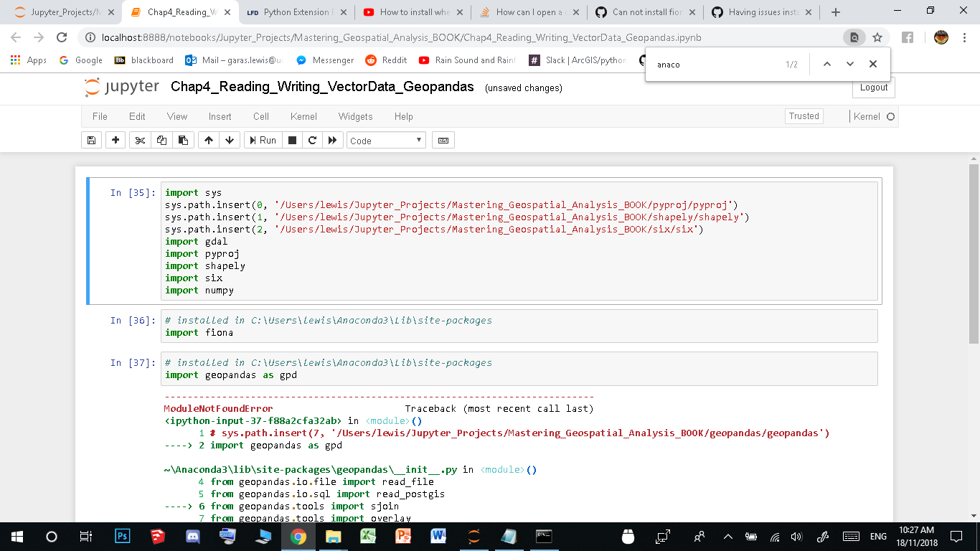Restart the kernel using the circular arrow icon
This screenshot has width=980, height=551.
click(312, 140)
